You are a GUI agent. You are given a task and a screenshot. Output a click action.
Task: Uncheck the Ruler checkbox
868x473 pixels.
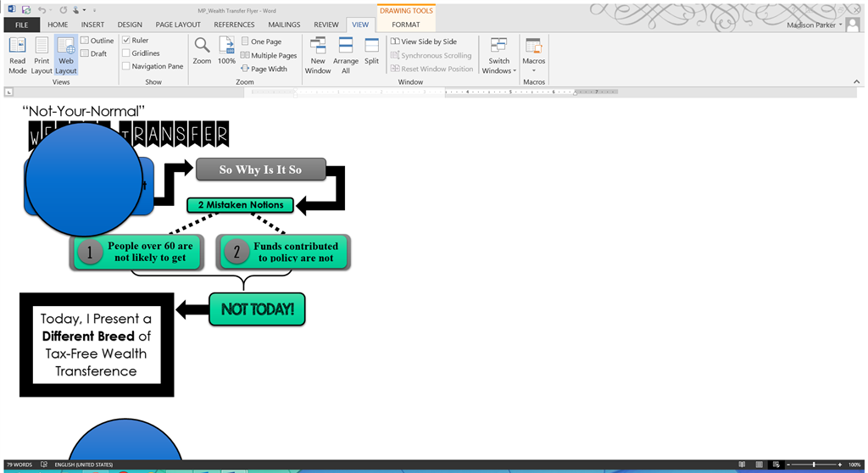(126, 40)
